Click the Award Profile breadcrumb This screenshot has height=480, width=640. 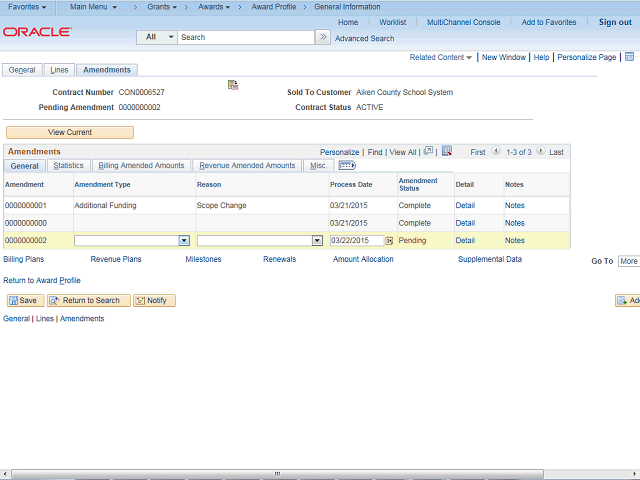[274, 7]
